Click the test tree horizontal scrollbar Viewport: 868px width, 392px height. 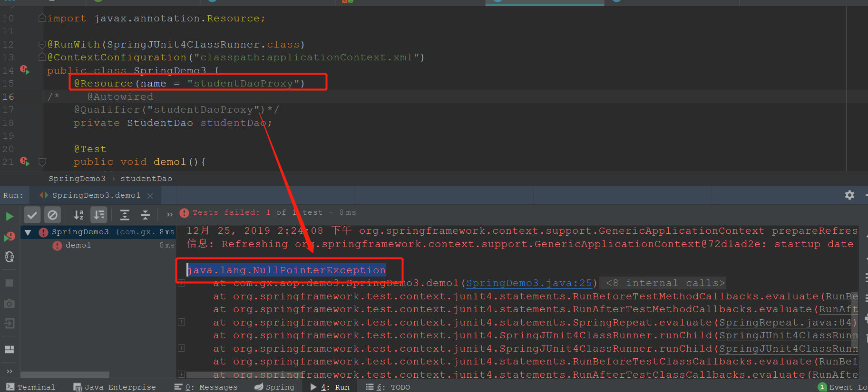point(65,375)
